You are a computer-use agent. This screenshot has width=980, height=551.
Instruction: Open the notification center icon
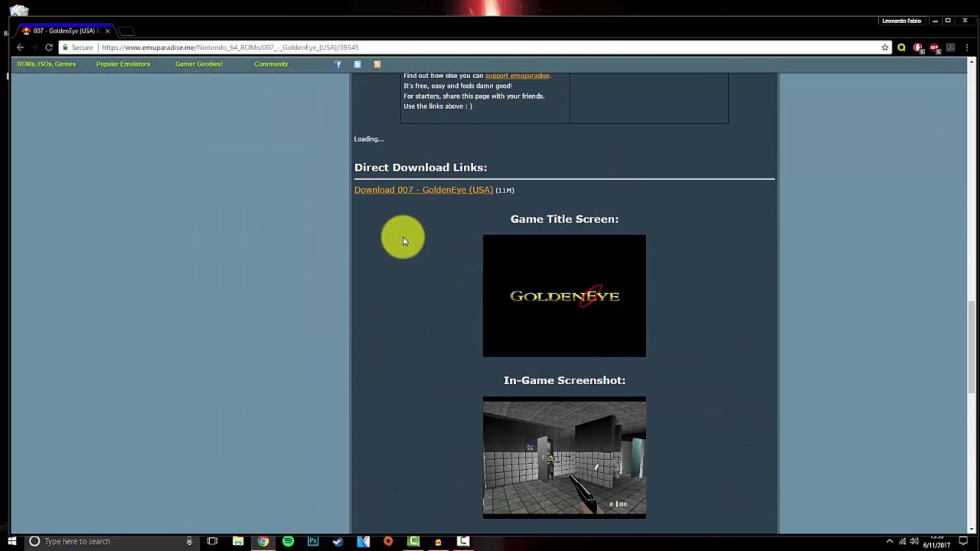pyautogui.click(x=963, y=541)
